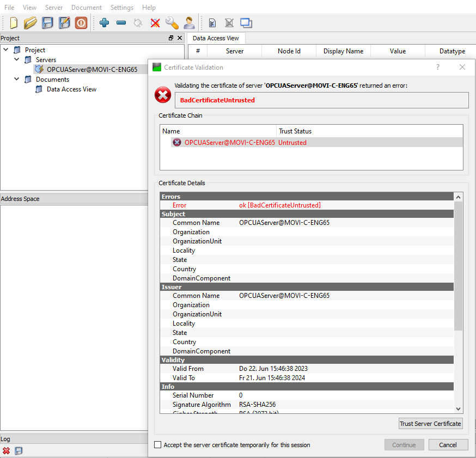The width and height of the screenshot is (476, 458).
Task: Collapse the Documents tree node
Action: coord(17,80)
